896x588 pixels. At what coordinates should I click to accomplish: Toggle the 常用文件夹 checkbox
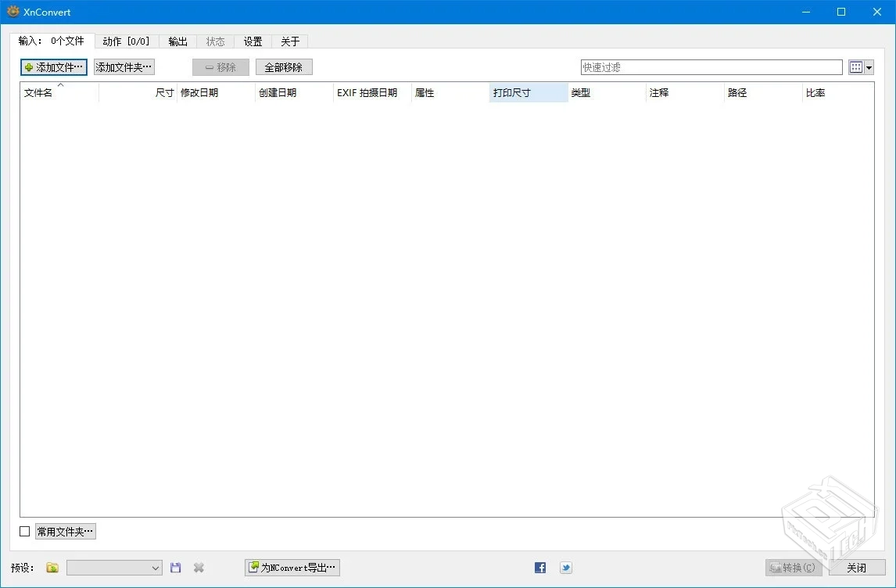tap(24, 531)
